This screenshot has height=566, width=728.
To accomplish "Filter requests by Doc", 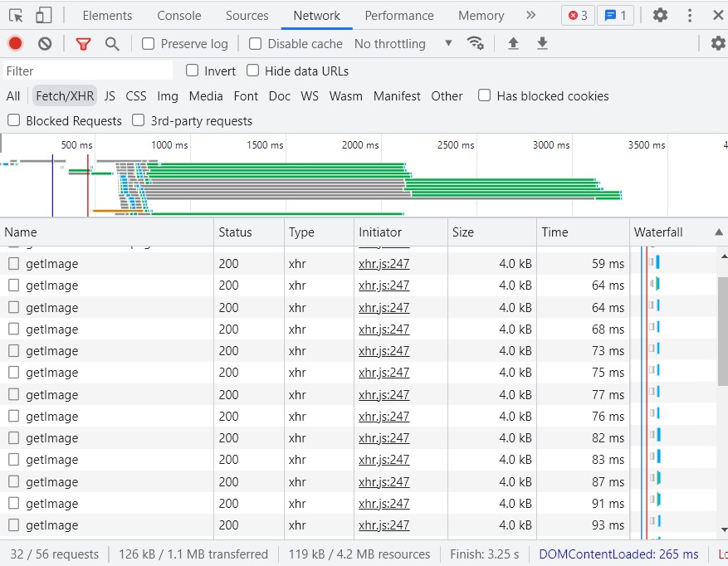I will [280, 96].
